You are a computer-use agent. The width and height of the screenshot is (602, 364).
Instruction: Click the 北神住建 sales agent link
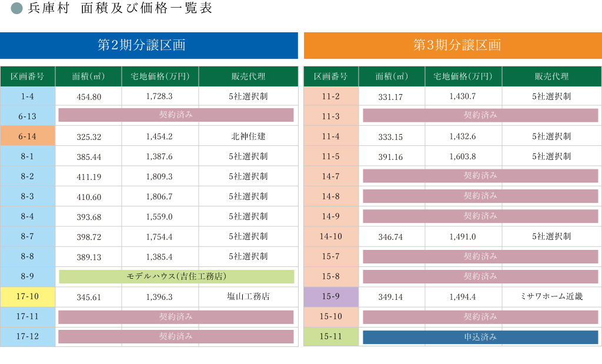point(248,136)
